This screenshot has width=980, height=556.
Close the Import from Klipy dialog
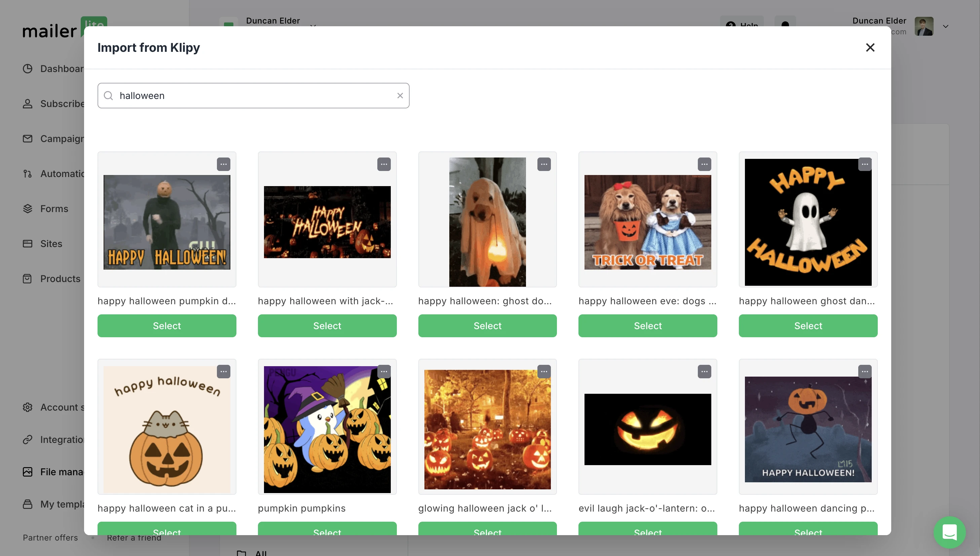click(870, 47)
